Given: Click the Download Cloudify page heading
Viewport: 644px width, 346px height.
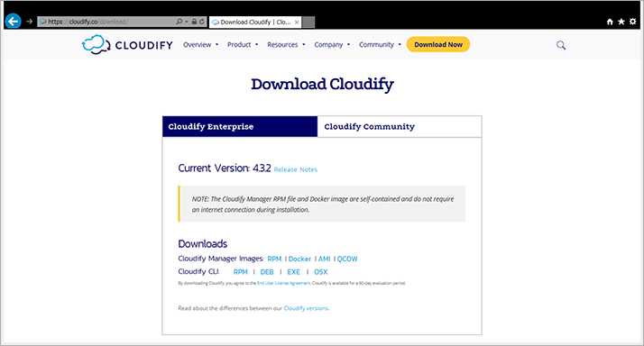Looking at the screenshot, I should pyautogui.click(x=322, y=84).
